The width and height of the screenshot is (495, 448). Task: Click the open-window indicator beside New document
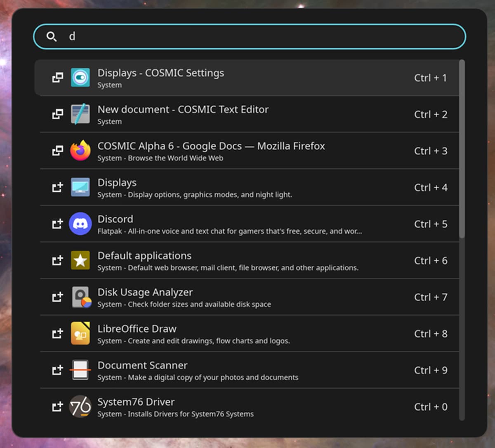[x=57, y=114]
